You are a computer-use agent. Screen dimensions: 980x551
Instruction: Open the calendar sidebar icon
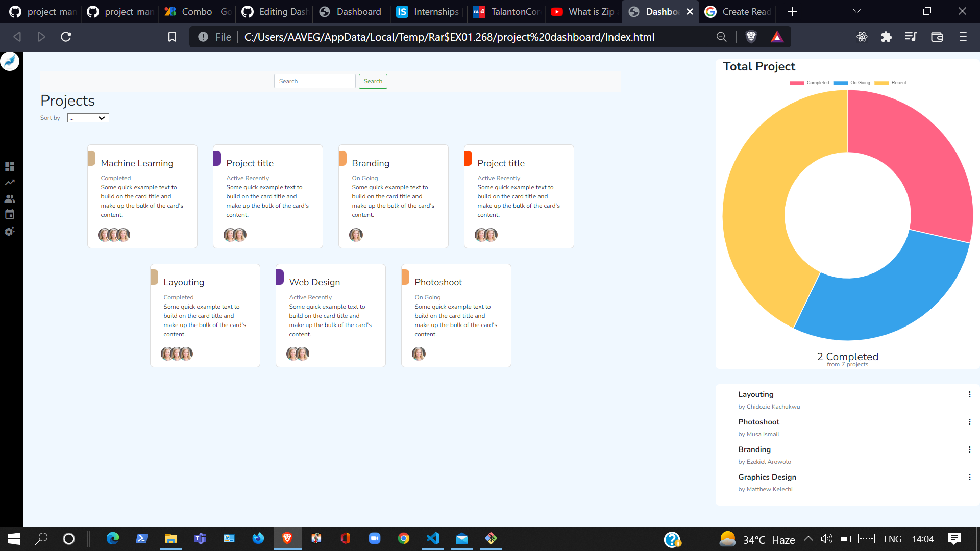click(x=10, y=214)
